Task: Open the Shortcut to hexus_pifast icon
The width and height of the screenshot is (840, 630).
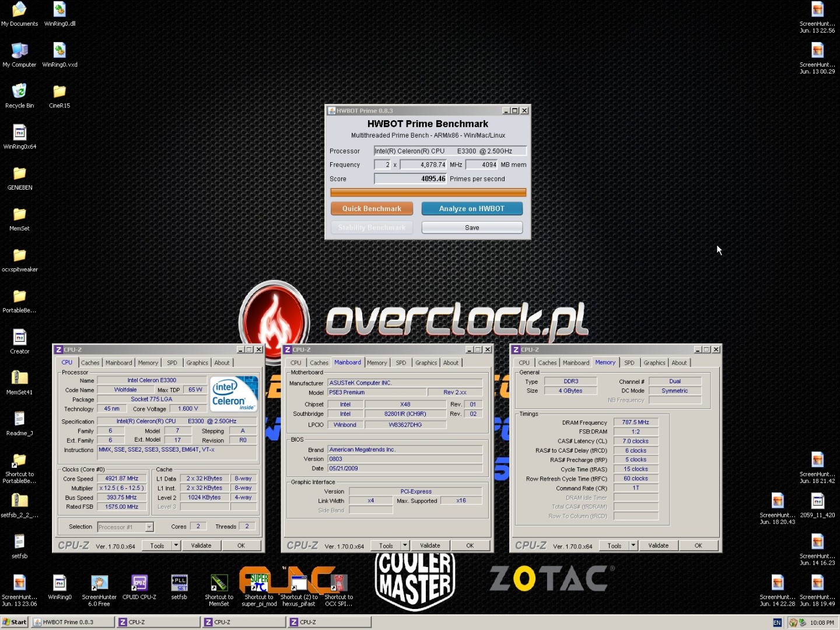Action: (x=299, y=590)
